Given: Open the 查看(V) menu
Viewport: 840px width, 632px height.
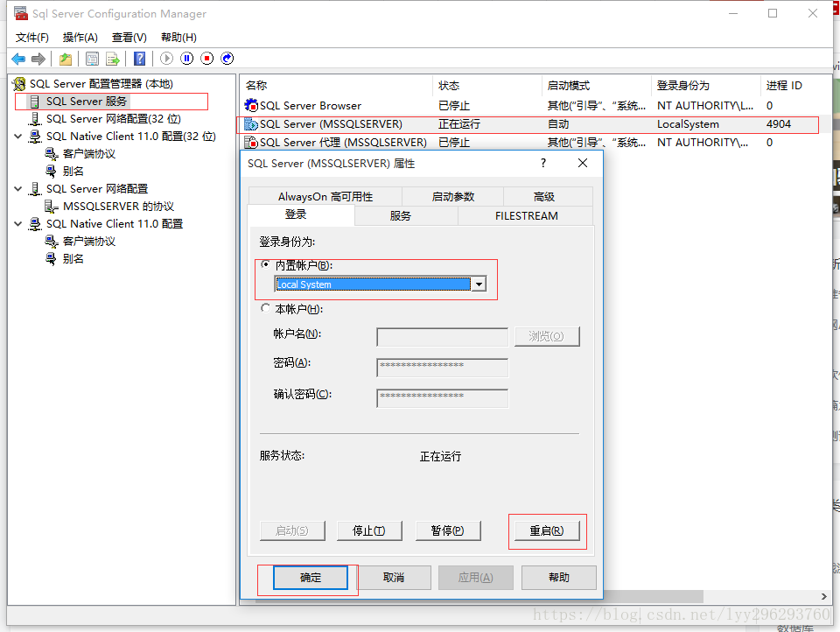Looking at the screenshot, I should (x=129, y=38).
